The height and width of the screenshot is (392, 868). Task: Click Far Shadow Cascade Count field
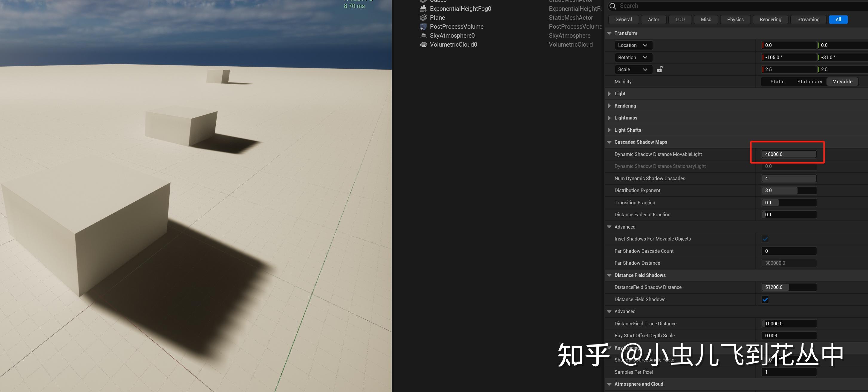point(789,251)
